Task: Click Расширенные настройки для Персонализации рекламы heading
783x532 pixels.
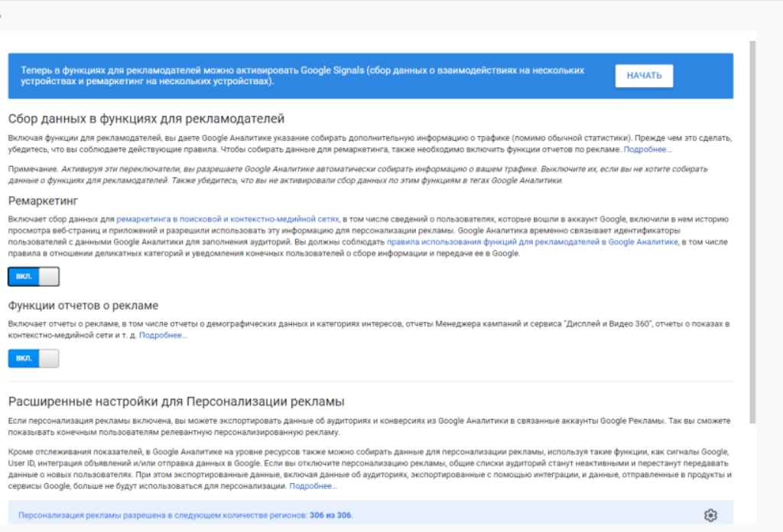Action: coord(176,401)
